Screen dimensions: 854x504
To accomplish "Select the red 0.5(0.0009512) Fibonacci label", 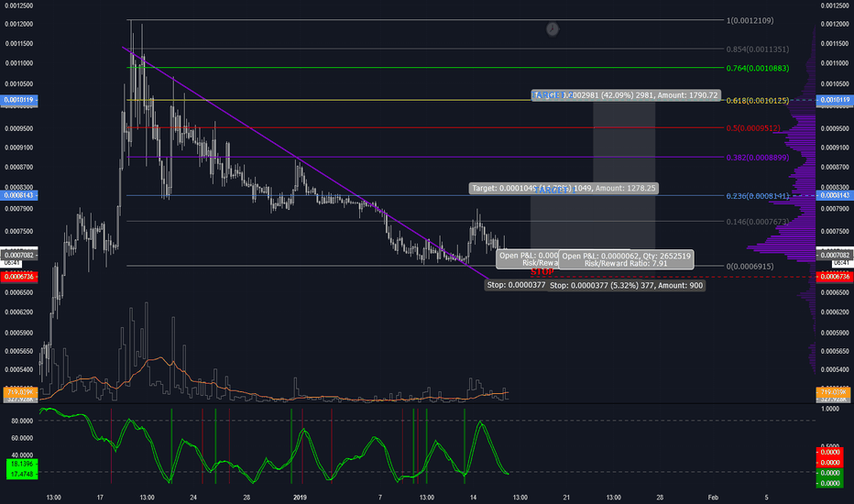I will click(x=753, y=128).
